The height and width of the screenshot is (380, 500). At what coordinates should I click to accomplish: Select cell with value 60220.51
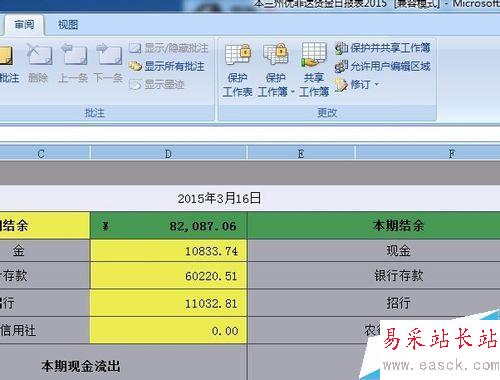point(168,276)
